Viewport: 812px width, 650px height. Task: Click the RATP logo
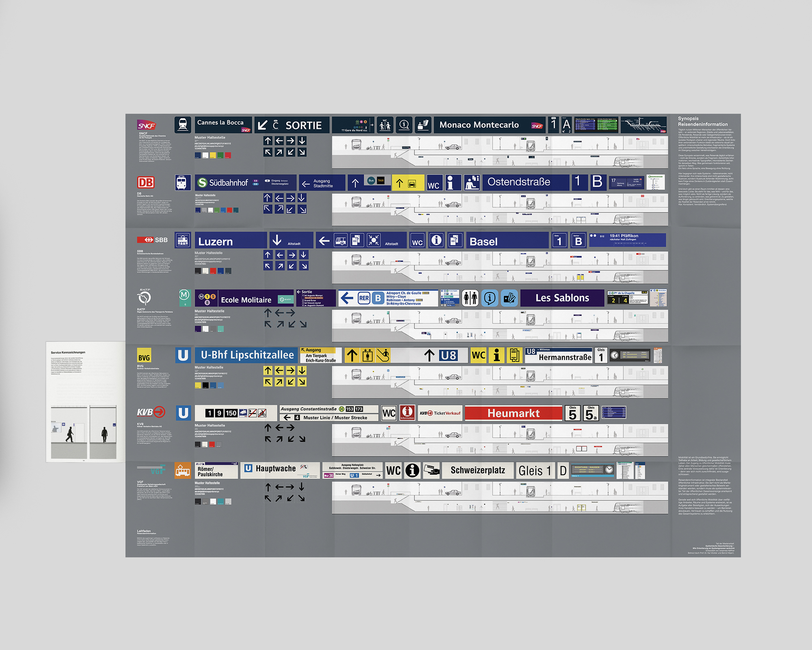[145, 297]
